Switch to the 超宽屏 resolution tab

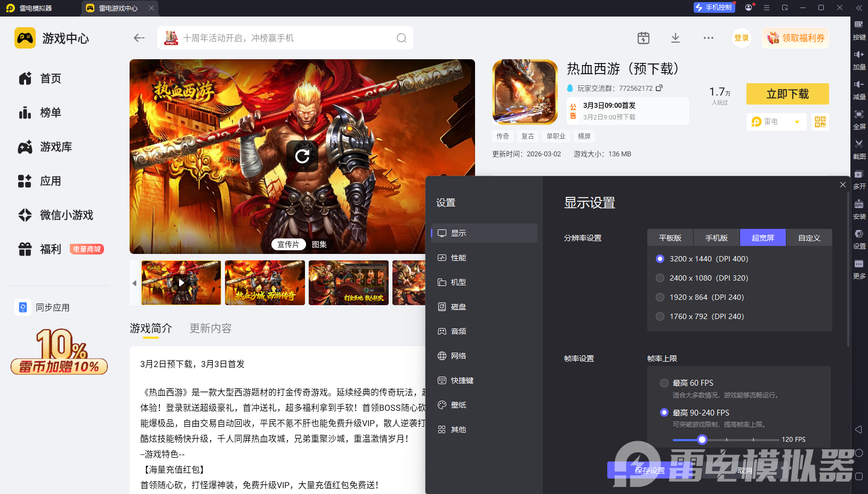763,238
